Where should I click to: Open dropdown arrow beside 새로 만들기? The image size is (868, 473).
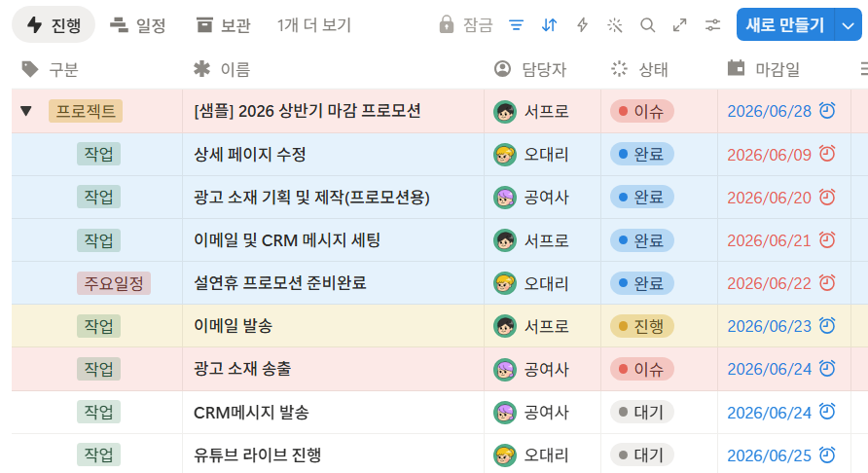(x=849, y=25)
